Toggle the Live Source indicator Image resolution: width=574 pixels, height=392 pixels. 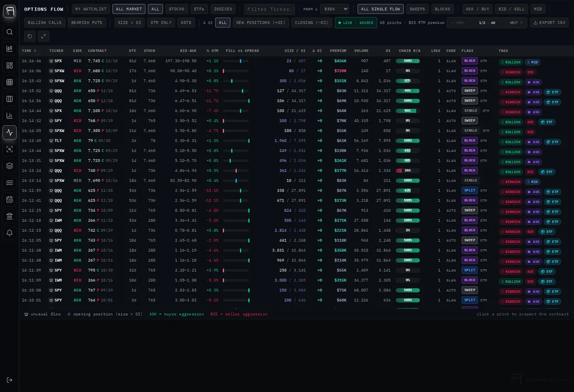click(356, 22)
